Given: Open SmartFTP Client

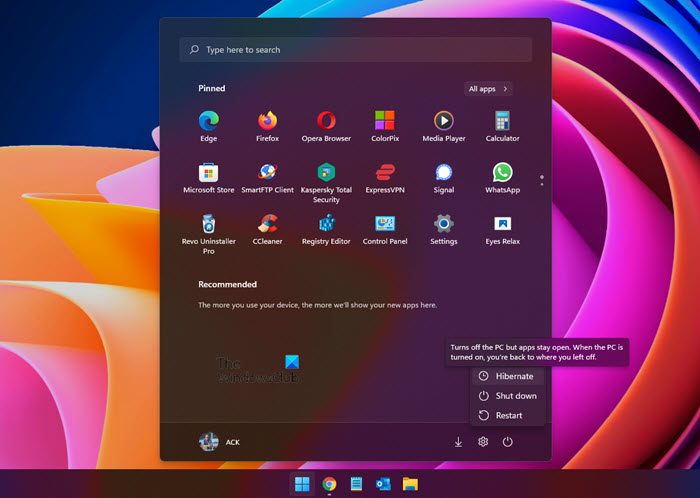Looking at the screenshot, I should [x=267, y=178].
